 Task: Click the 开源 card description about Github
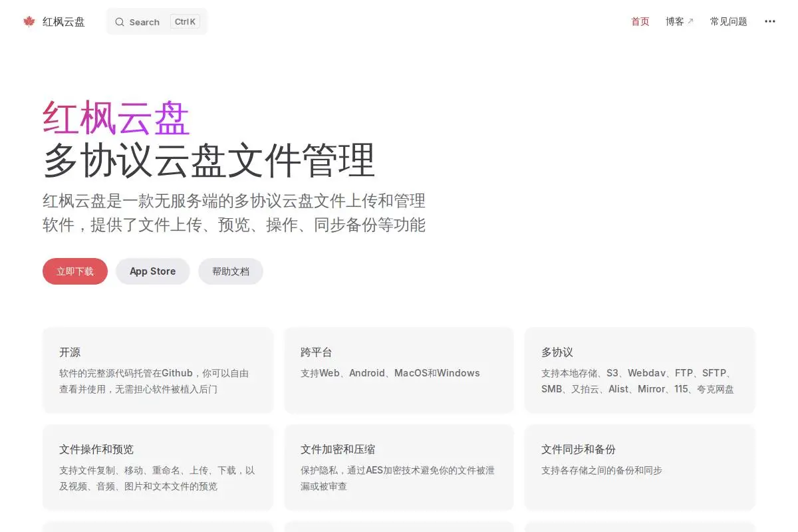pos(154,381)
